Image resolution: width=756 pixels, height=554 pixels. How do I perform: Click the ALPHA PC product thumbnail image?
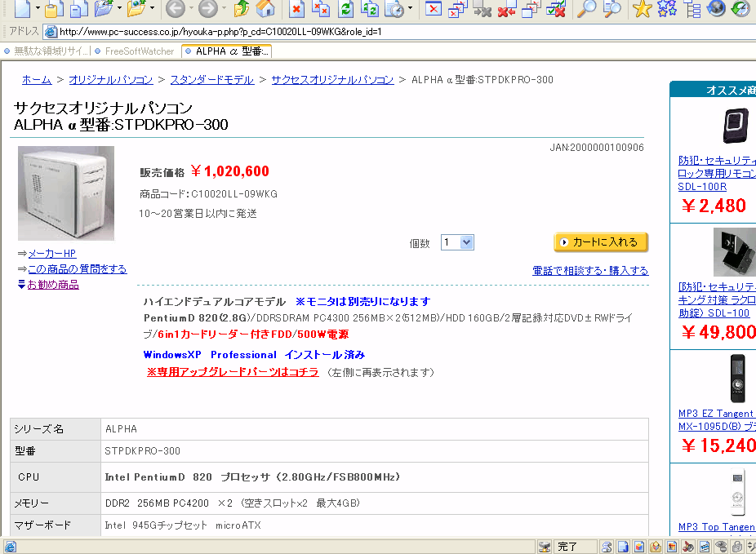(x=66, y=193)
